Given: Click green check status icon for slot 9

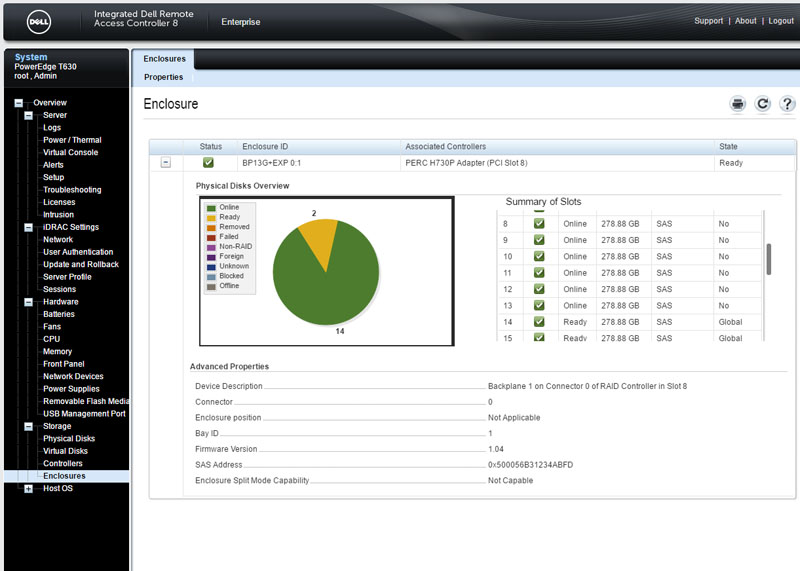Looking at the screenshot, I should click(540, 240).
